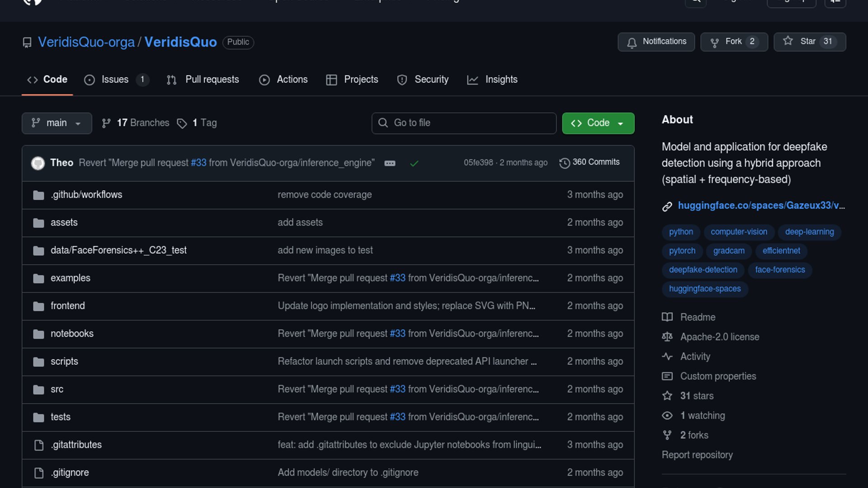Click the green check commit status icon

(414, 163)
